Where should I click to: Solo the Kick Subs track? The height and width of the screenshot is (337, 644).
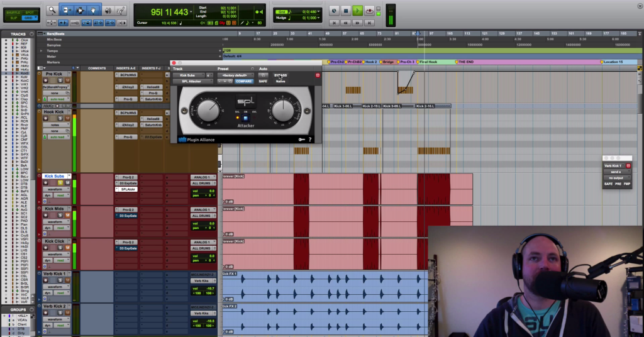tap(60, 183)
